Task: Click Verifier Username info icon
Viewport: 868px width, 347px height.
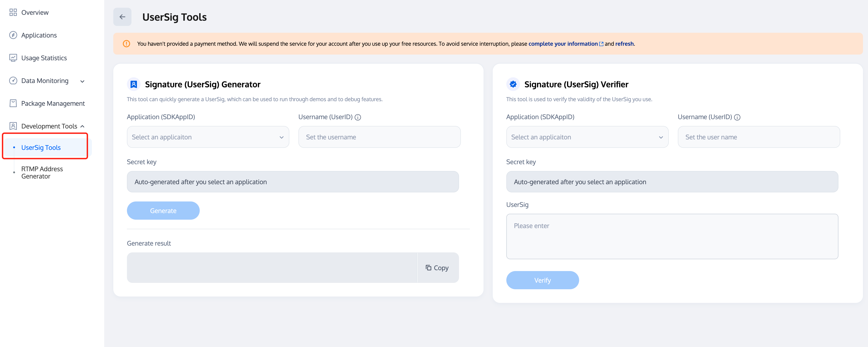Action: (x=737, y=117)
